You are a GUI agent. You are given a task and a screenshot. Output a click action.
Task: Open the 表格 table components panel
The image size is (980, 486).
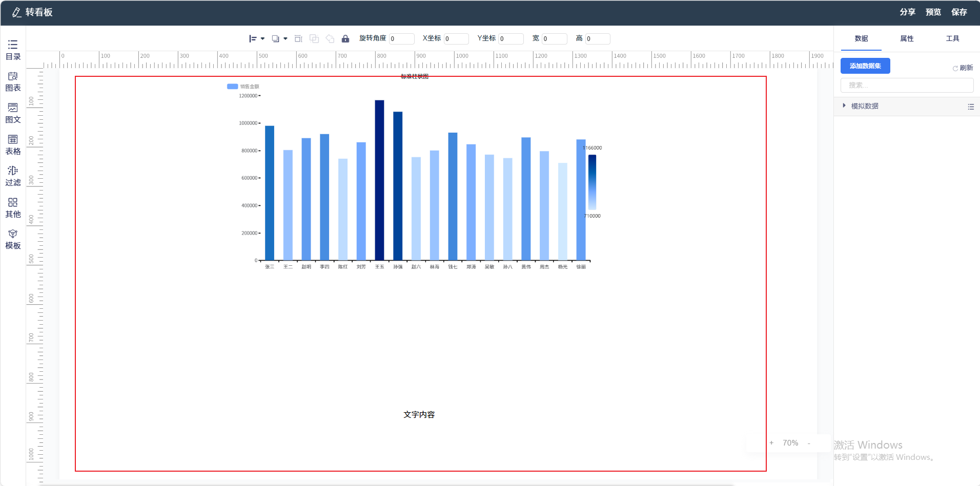[13, 145]
